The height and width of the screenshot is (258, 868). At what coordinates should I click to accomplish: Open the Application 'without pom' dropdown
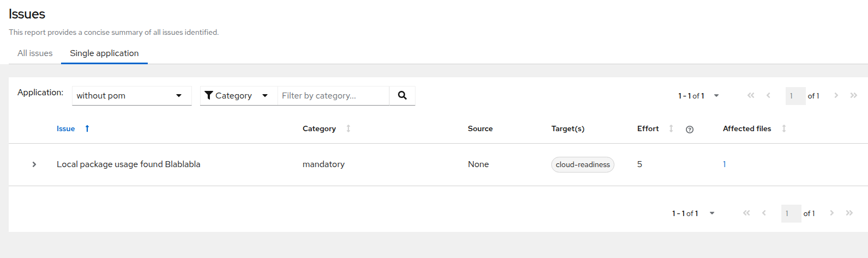[x=131, y=96]
